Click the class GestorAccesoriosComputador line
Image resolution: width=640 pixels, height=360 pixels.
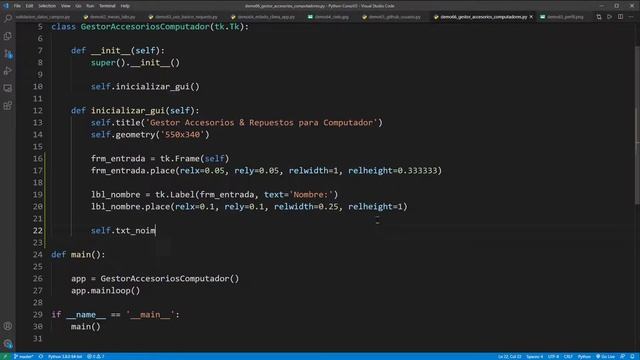coord(150,27)
